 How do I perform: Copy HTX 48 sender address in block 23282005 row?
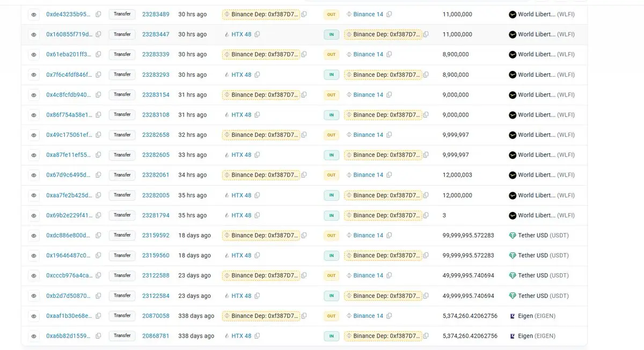pos(257,195)
